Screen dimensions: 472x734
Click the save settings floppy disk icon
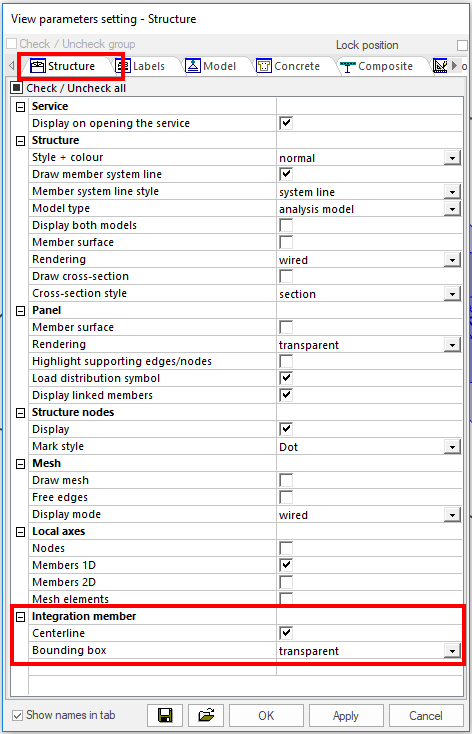(x=164, y=715)
